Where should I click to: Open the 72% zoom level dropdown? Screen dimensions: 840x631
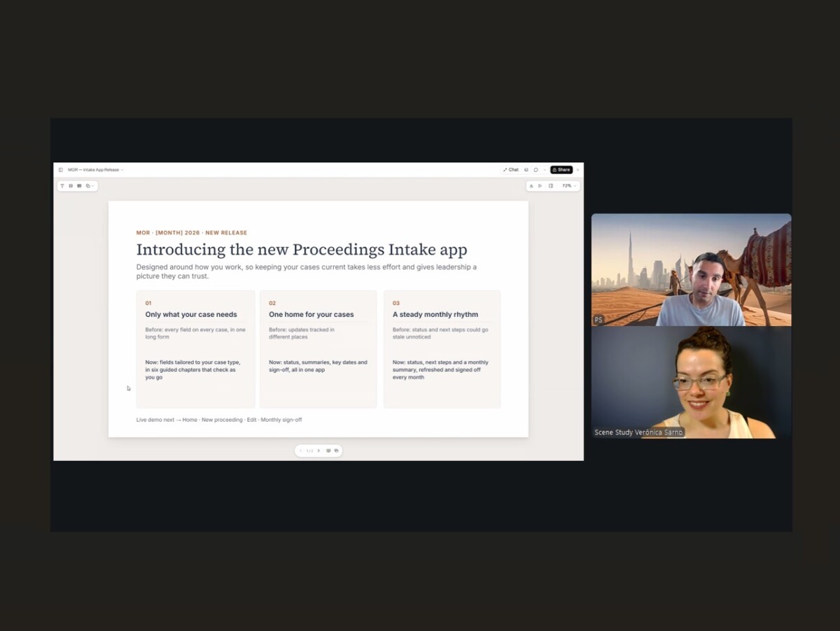click(x=569, y=186)
